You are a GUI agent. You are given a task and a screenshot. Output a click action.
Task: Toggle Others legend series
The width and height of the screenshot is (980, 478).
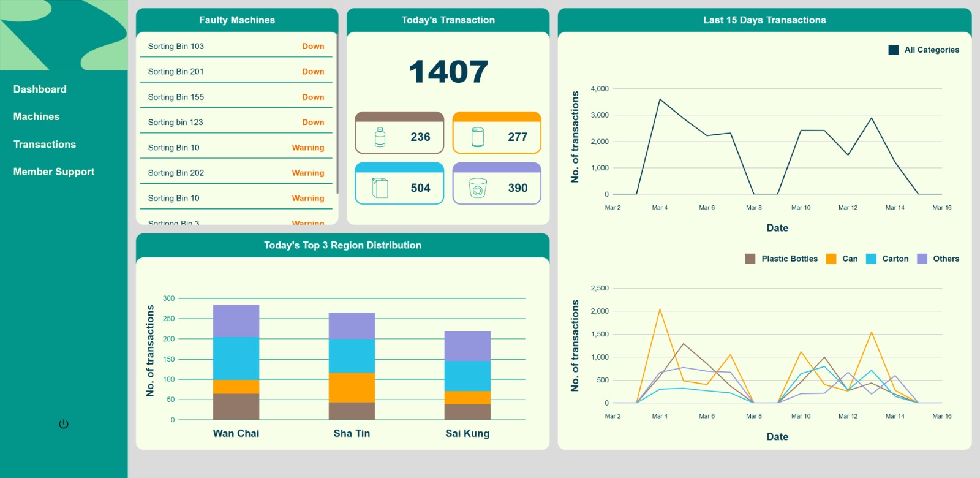click(922, 259)
